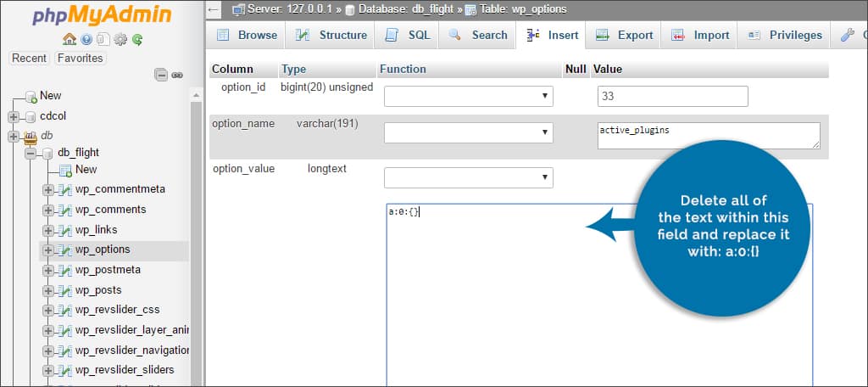This screenshot has width=868, height=387.
Task: Expand the wp_posts table node
Action: click(48, 290)
